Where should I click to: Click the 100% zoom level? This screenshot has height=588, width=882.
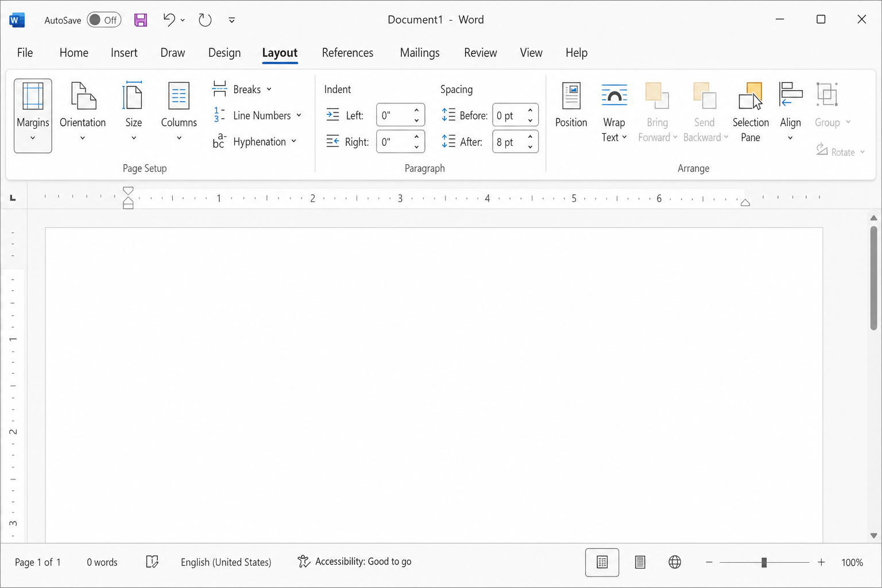click(x=852, y=562)
